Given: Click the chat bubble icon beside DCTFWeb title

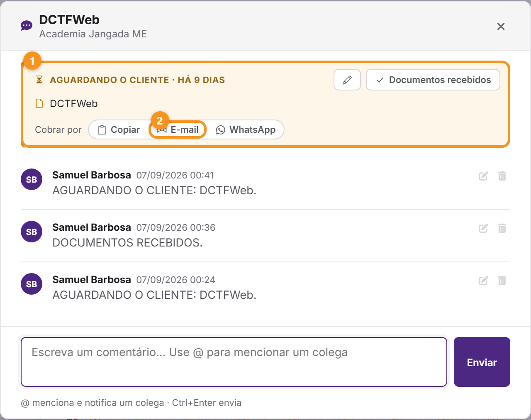Looking at the screenshot, I should click(x=27, y=26).
